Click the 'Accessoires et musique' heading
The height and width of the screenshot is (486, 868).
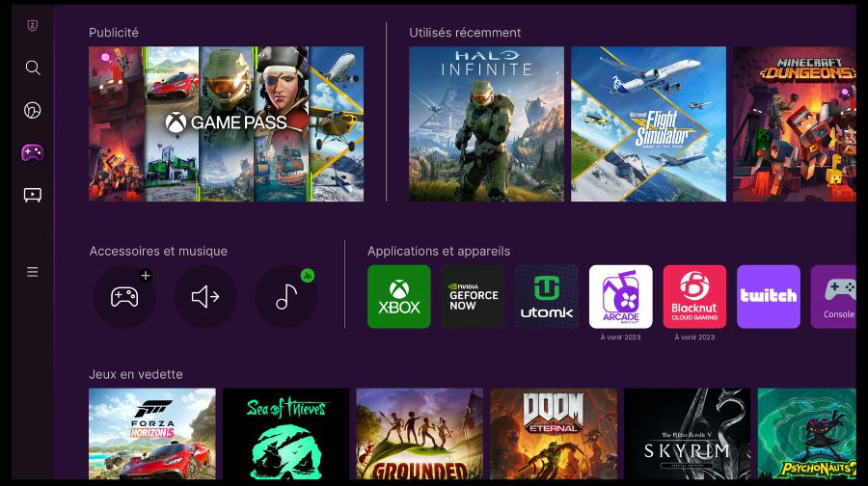pyautogui.click(x=158, y=252)
